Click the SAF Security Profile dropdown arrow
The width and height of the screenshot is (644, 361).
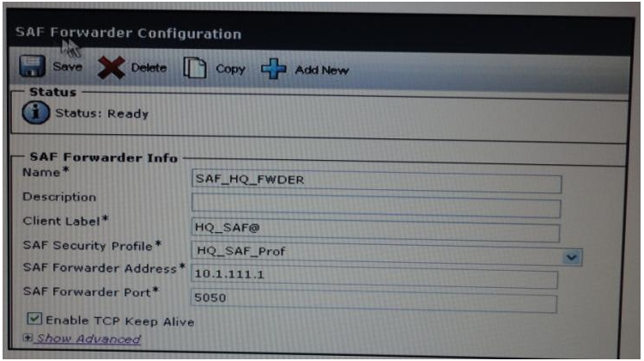coord(572,257)
